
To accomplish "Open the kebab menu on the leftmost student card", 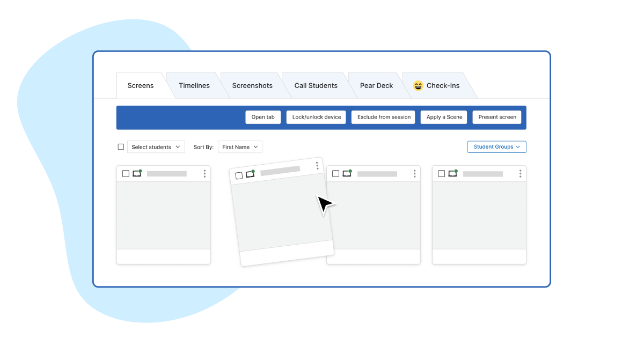I will pos(204,173).
